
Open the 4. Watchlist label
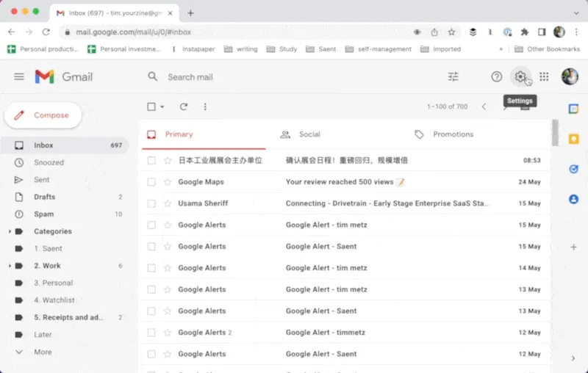coord(65,300)
